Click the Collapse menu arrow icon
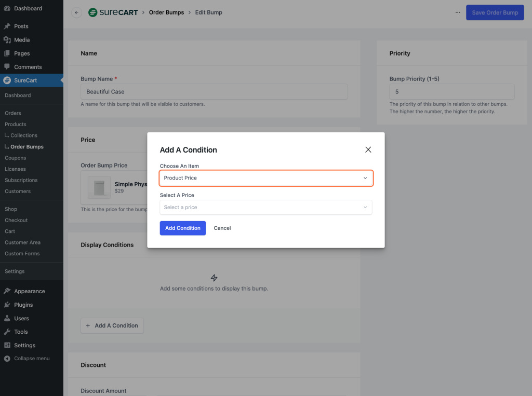532x396 pixels. [7, 359]
